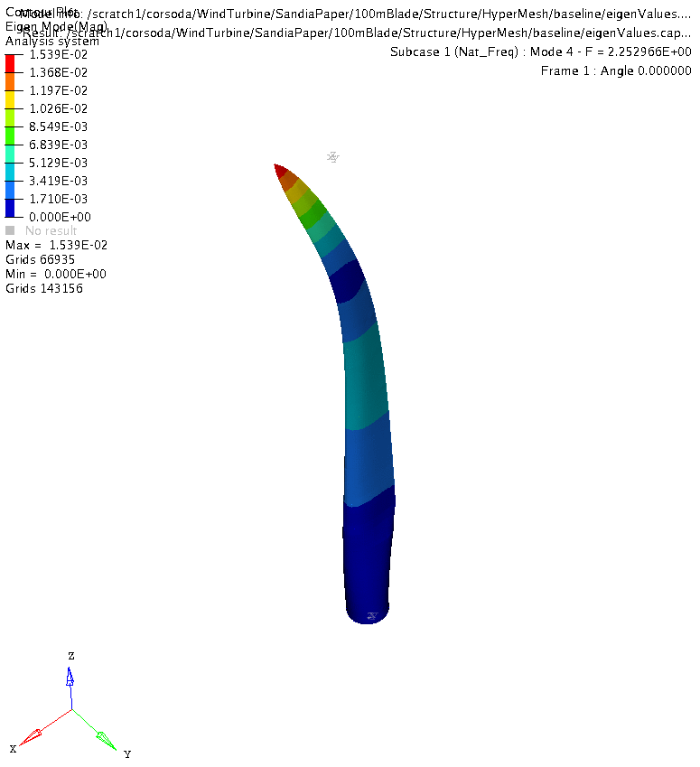Viewport: 700px width, 767px height.
Task: Click the red maximum legend color band
Action: 10,63
